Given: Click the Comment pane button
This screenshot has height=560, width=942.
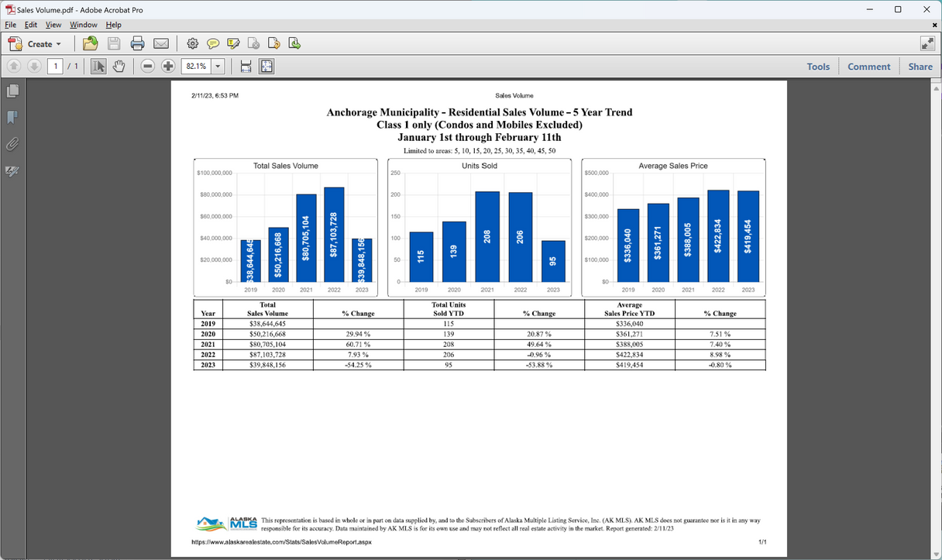Looking at the screenshot, I should (x=868, y=67).
